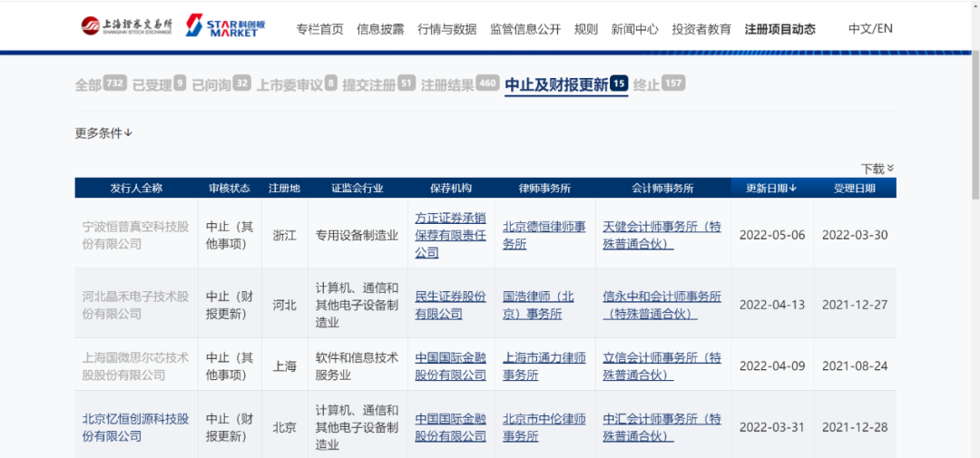Open the 信息披露 menu
The width and height of the screenshot is (980, 458).
click(381, 29)
